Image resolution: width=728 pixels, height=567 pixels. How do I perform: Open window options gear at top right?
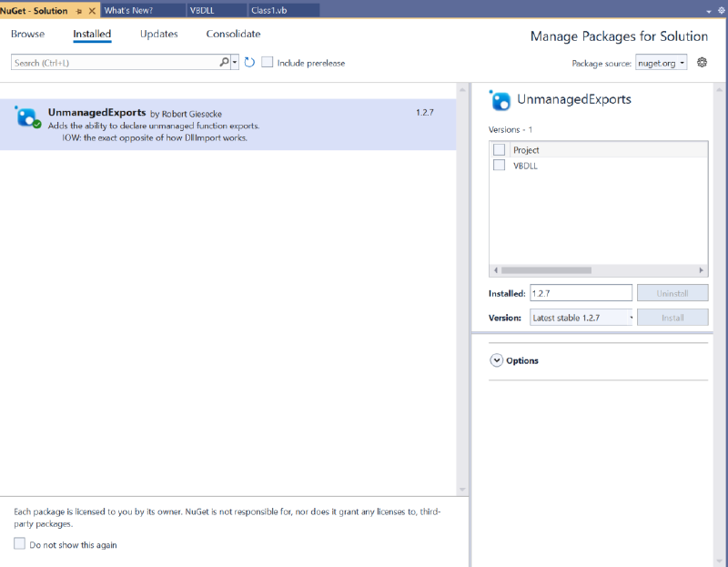[722, 11]
